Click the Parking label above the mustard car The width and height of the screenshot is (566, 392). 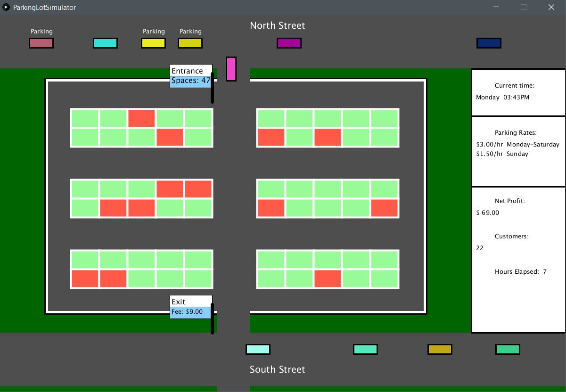tap(190, 32)
